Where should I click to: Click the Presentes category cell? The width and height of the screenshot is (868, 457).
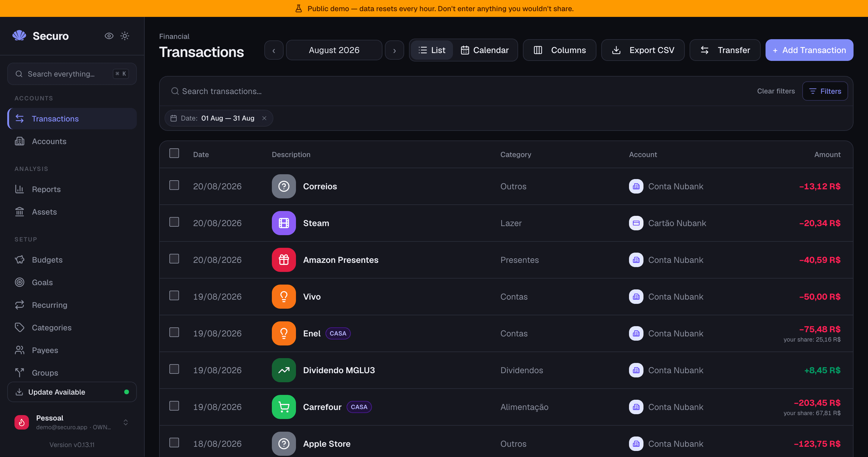tap(519, 260)
